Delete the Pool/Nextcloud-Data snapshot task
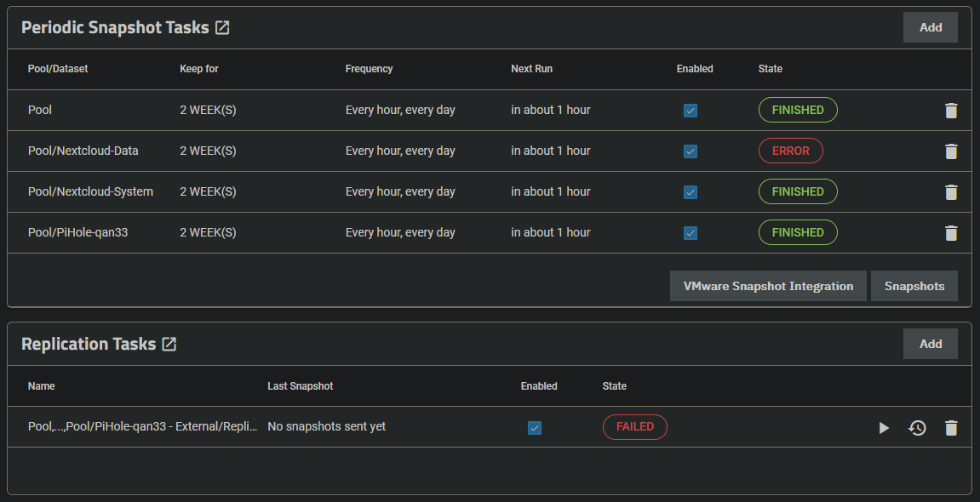Screen dimensions: 980x502 click(x=951, y=151)
